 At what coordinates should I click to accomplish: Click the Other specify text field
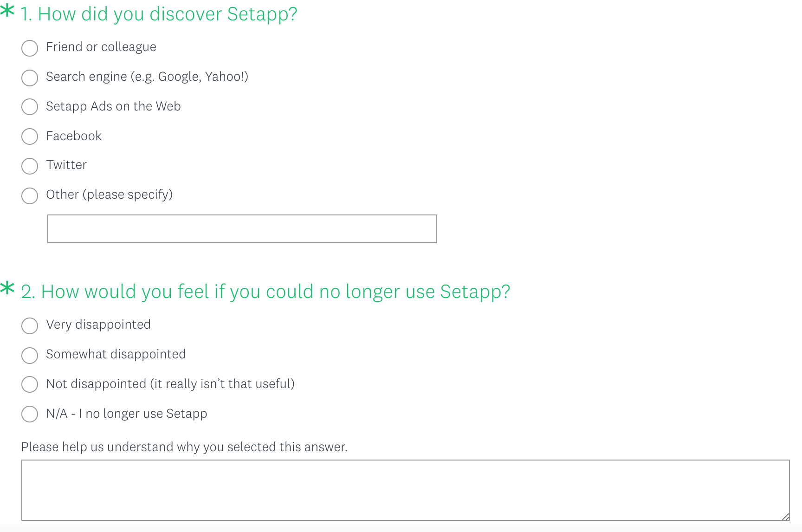pyautogui.click(x=242, y=229)
